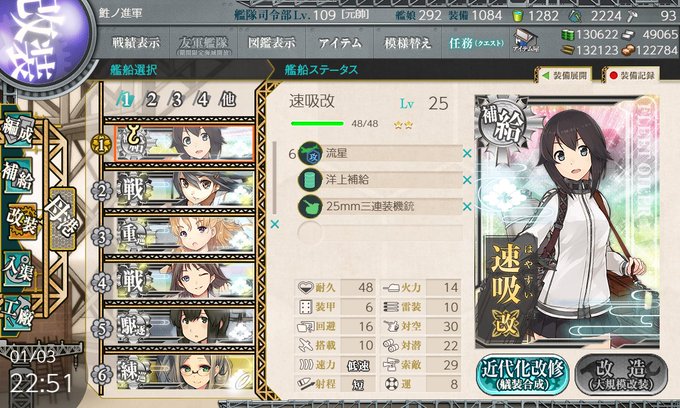Return to 母港 home port button
Viewport: 680px width, 408px height.
[63, 219]
